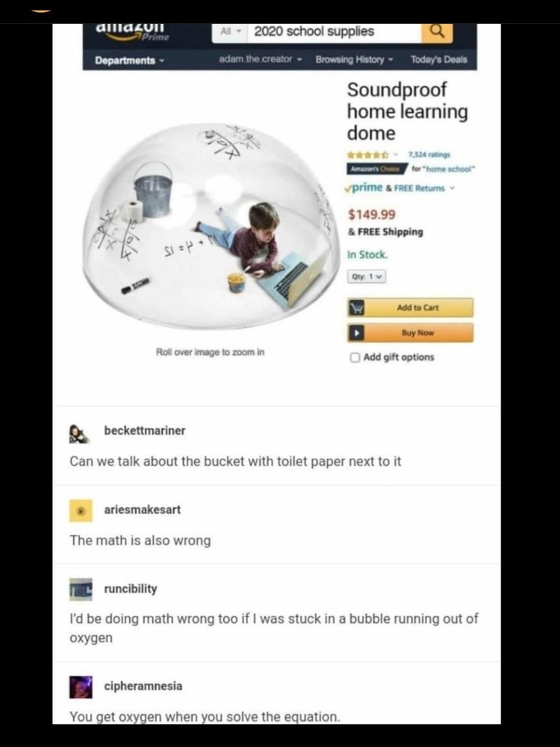Click the orange search magnifier icon
560x747 pixels.
[437, 32]
